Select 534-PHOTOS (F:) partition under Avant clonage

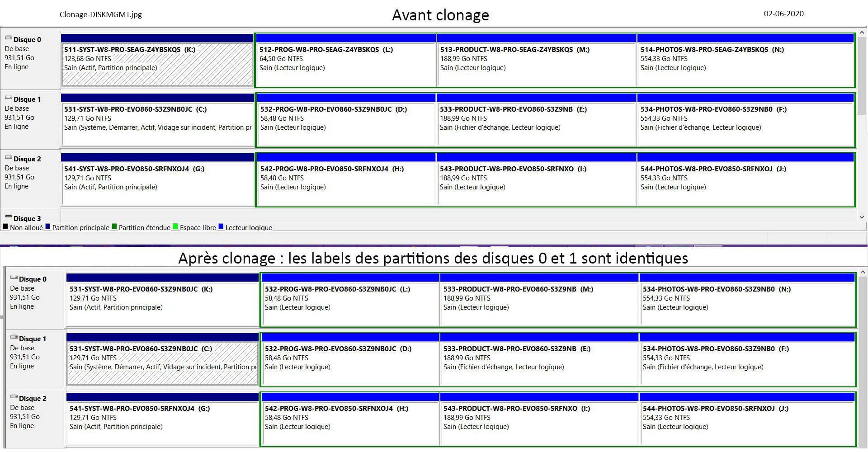tap(745, 120)
